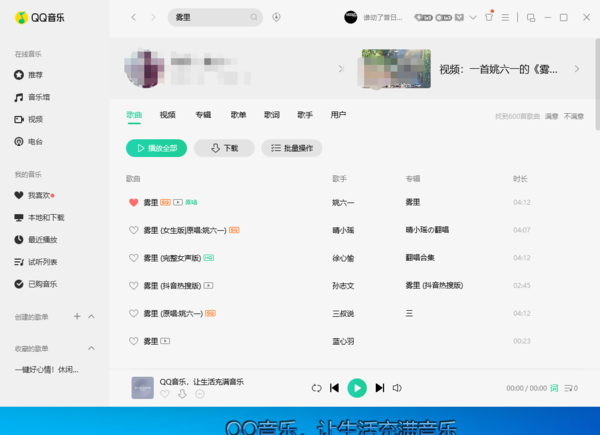Image resolution: width=600 pixels, height=435 pixels.
Task: Click the 播放全部 button
Action: point(156,148)
